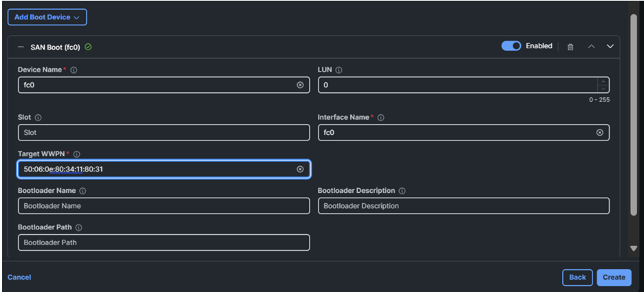Disable the SAN Boot Enabled toggle
The height and width of the screenshot is (292, 644).
tap(511, 46)
